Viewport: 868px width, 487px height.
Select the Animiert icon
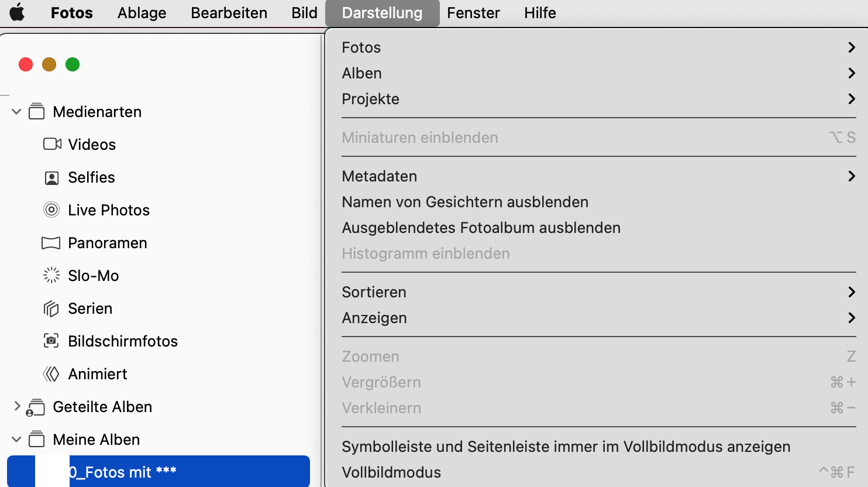pos(52,374)
